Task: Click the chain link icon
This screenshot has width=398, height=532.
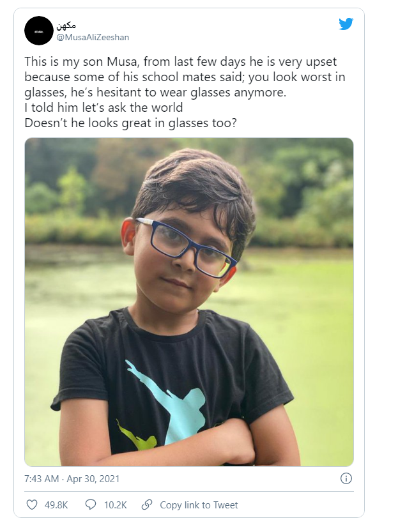Action: click(x=147, y=505)
